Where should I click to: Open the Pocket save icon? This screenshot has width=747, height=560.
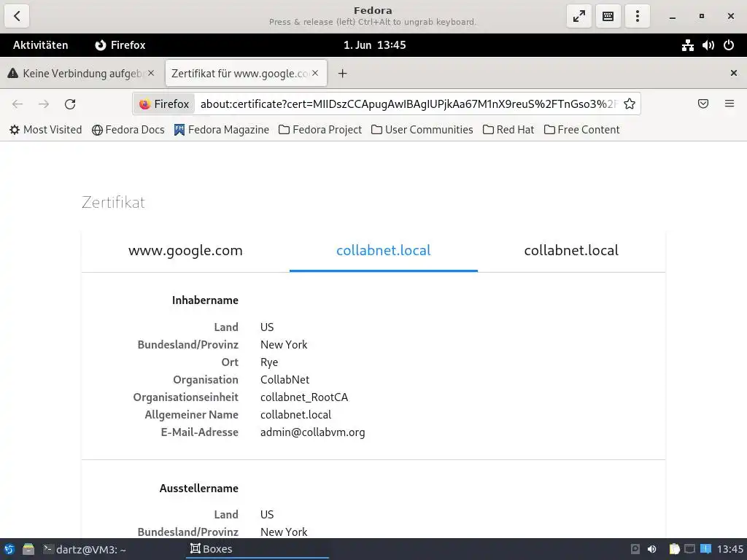tap(703, 104)
